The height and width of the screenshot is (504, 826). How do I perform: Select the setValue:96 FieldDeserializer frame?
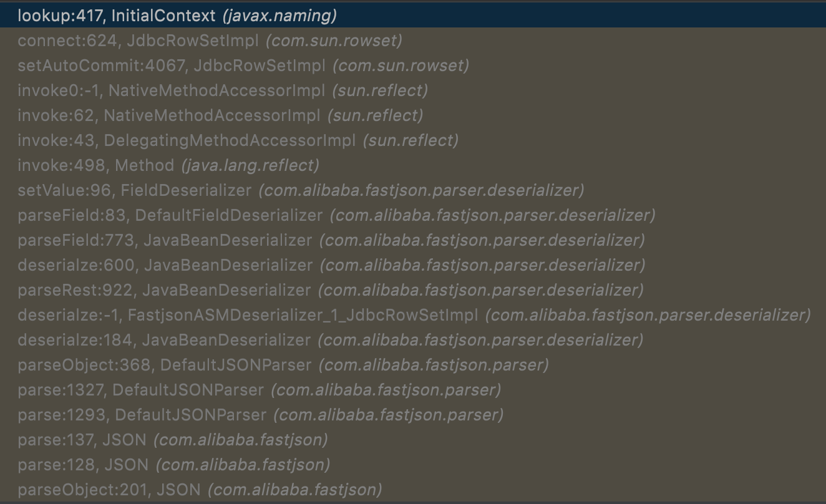301,190
